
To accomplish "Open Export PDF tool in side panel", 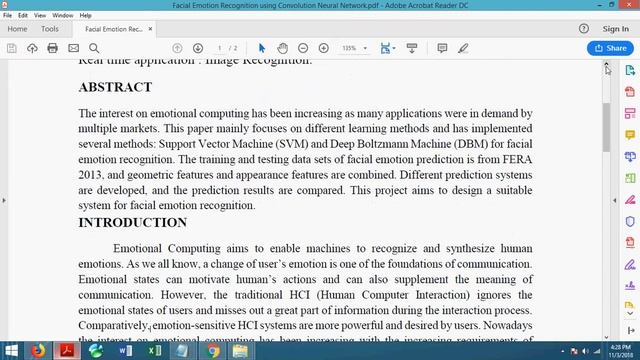I will (630, 70).
